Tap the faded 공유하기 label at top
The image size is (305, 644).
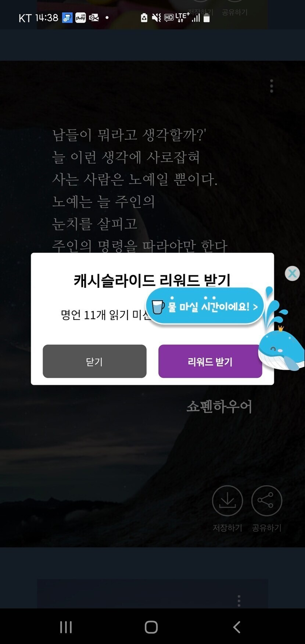point(235,12)
